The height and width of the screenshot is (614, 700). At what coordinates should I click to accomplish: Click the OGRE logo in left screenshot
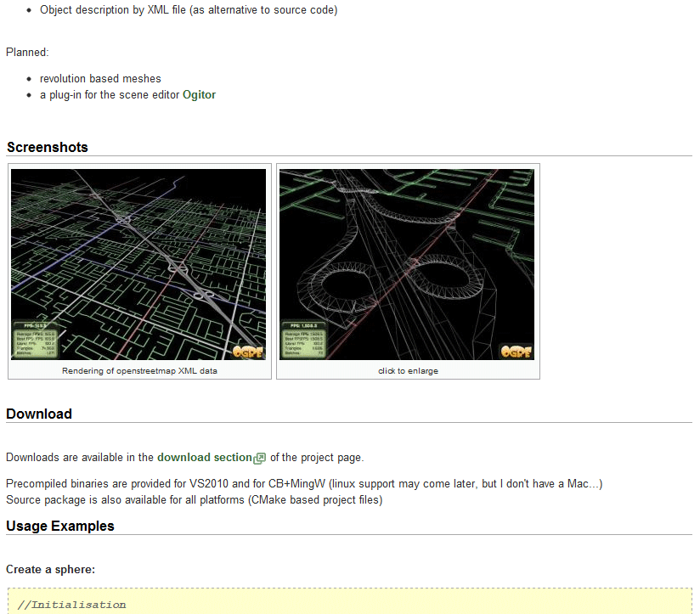[248, 352]
